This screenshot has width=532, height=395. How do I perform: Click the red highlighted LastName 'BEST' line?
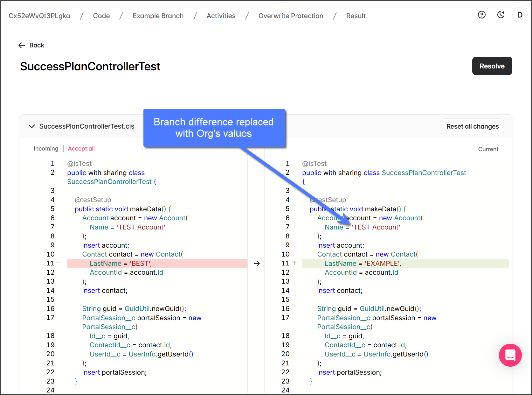point(157,264)
